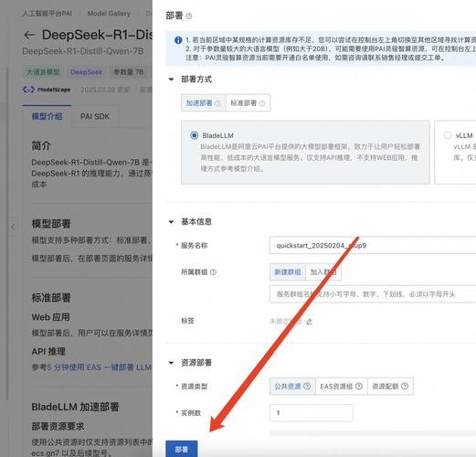Select EAS资源组 resource type
This screenshot has height=457, width=476.
(x=342, y=387)
